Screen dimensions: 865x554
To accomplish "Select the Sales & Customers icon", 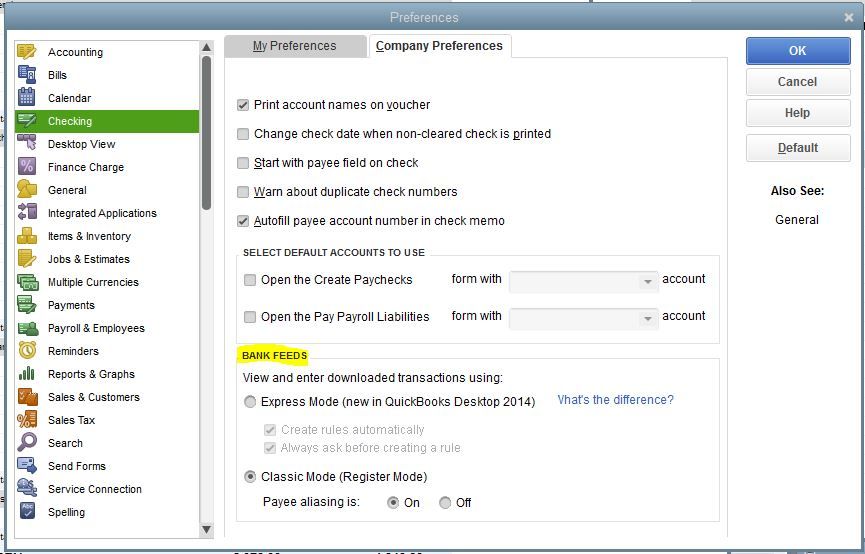I will [27, 397].
